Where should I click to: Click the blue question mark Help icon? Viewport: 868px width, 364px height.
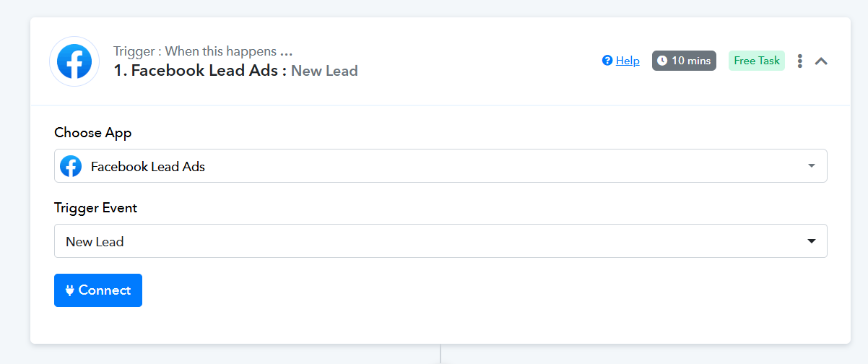[x=607, y=61]
